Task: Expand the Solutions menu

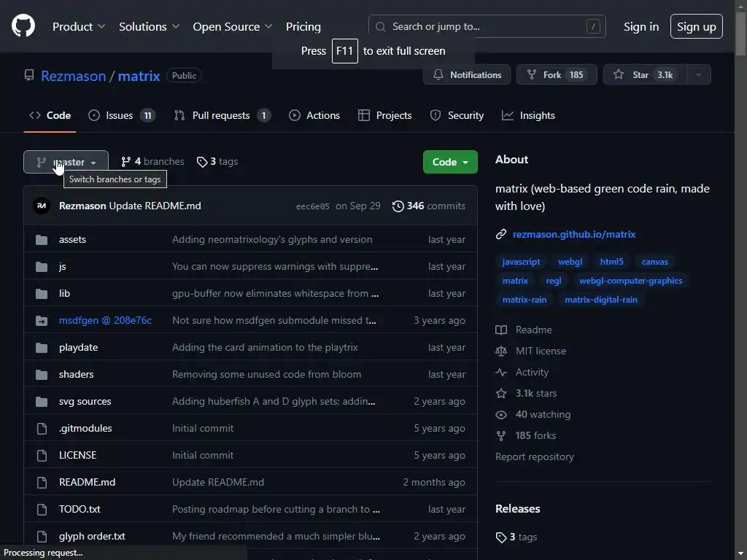Action: coord(149,27)
